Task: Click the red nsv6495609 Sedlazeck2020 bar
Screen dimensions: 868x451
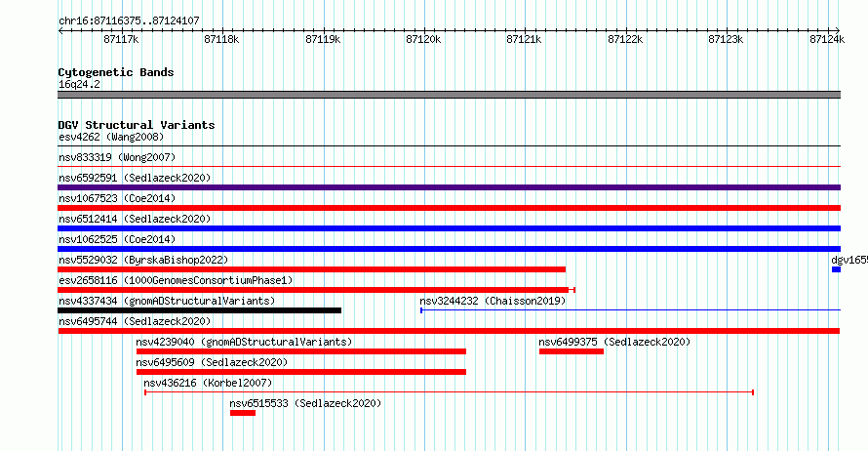Action: click(301, 372)
